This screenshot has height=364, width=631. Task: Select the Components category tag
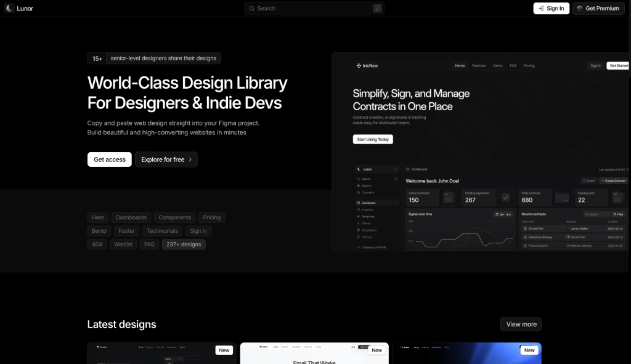[174, 217]
